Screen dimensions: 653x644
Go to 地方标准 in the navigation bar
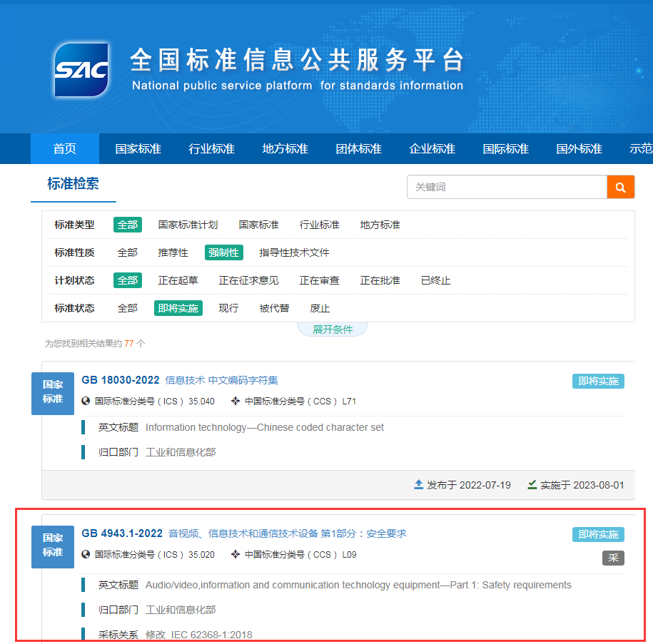coord(285,148)
